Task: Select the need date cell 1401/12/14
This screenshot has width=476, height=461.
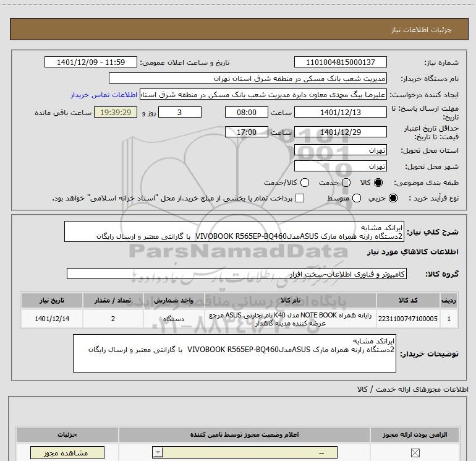Action: click(x=51, y=319)
